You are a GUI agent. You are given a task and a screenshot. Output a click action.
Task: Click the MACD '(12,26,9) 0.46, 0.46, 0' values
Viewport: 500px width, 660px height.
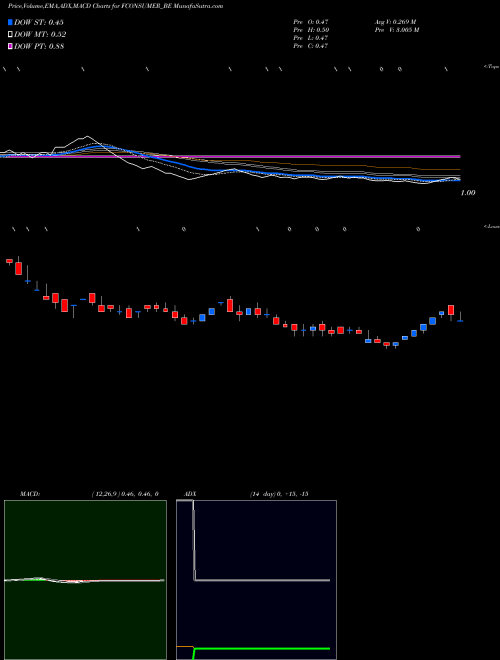point(125,494)
